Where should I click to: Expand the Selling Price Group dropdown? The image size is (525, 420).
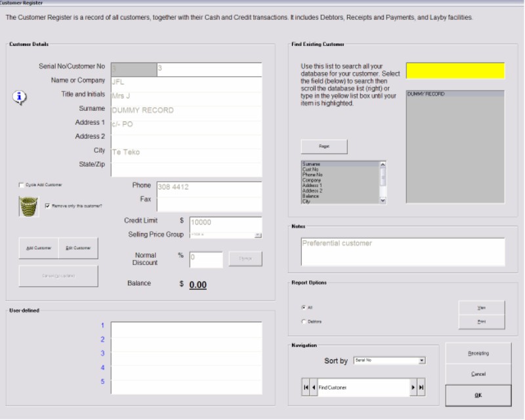click(258, 234)
